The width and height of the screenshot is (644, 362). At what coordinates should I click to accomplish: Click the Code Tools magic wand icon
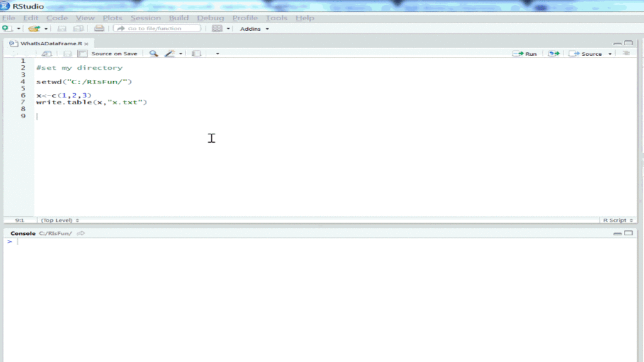pyautogui.click(x=170, y=53)
